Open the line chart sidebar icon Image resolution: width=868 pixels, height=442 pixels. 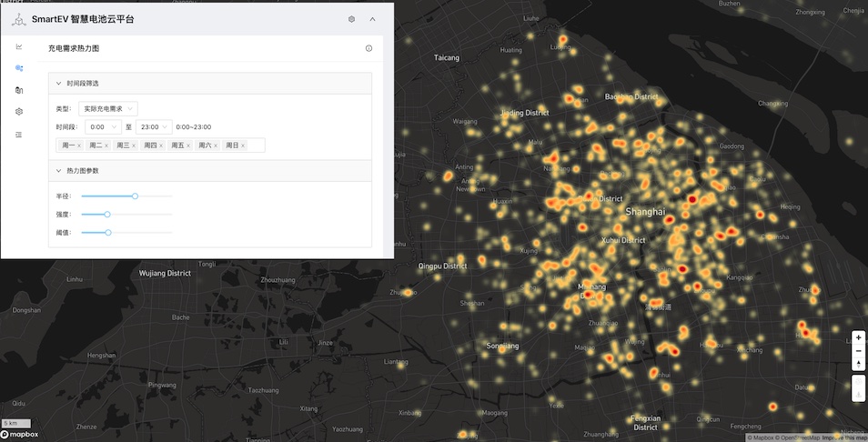19,46
